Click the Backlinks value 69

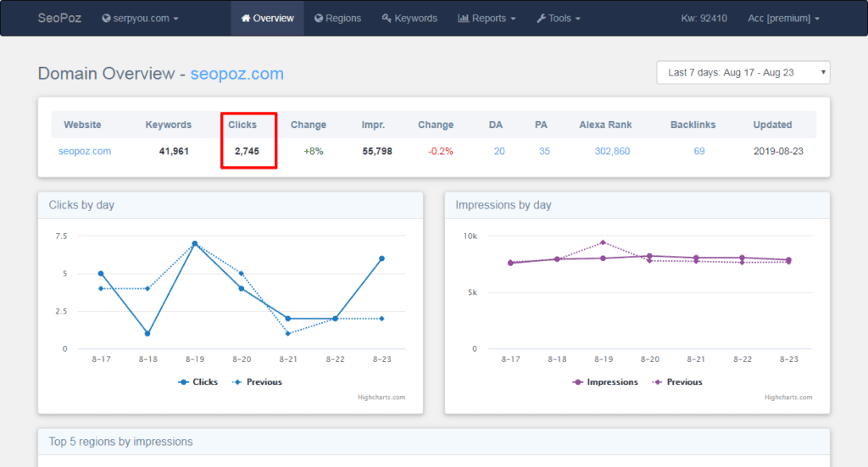[x=699, y=151]
